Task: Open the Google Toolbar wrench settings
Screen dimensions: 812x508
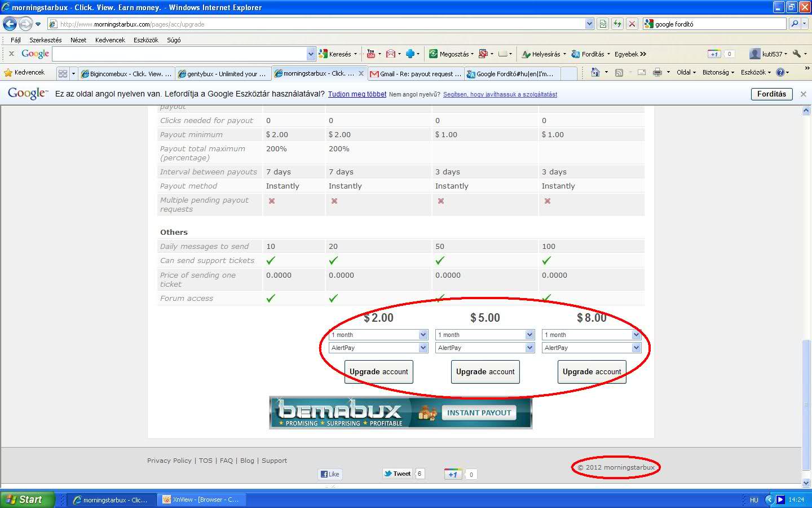Action: click(x=797, y=54)
